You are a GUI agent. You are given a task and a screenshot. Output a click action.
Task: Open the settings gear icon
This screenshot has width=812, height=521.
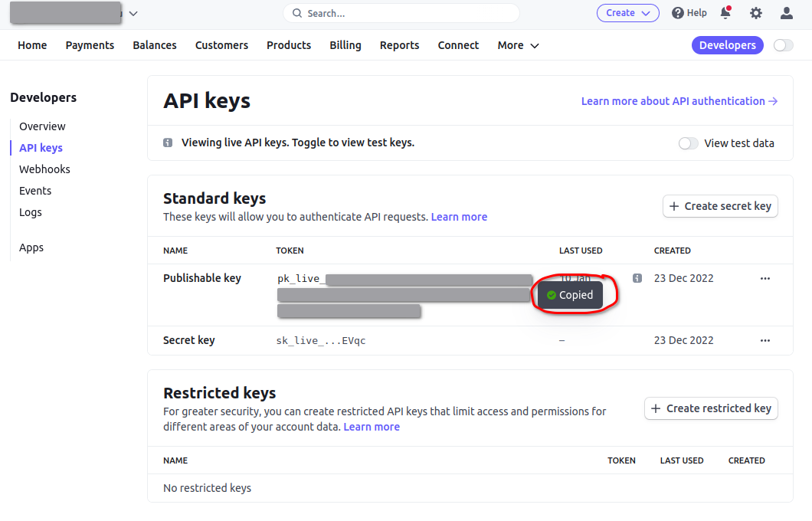pyautogui.click(x=756, y=13)
